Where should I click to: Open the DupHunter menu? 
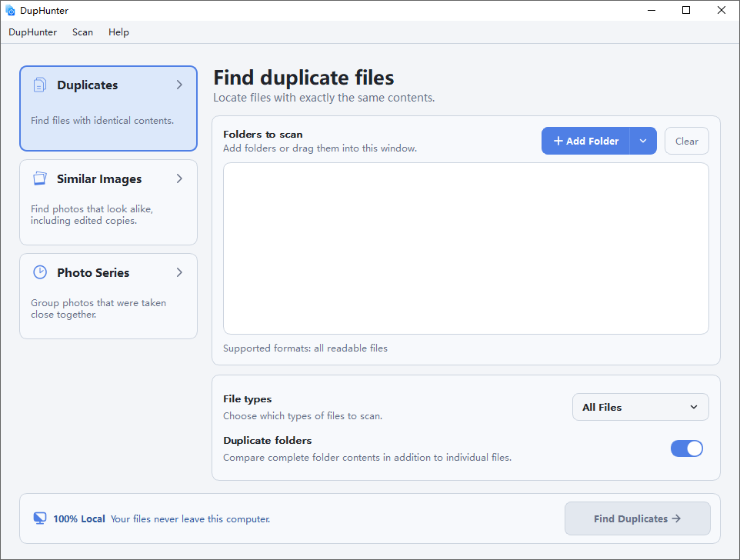32,32
